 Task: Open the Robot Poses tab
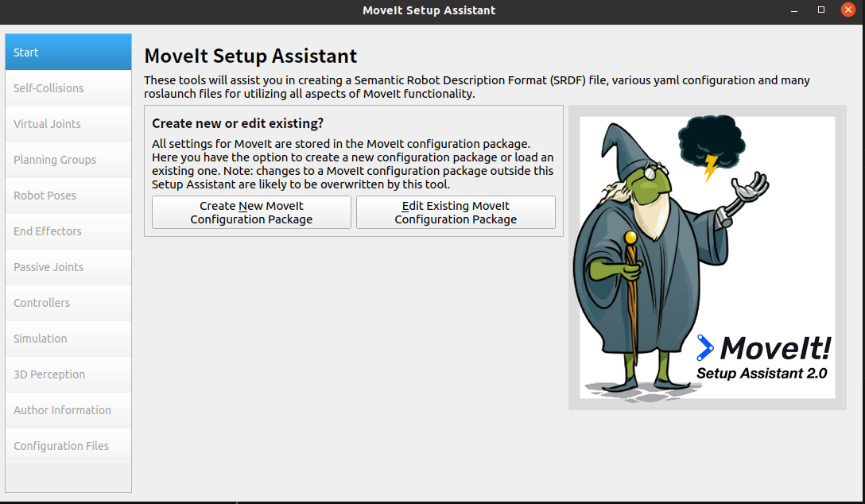pos(68,196)
